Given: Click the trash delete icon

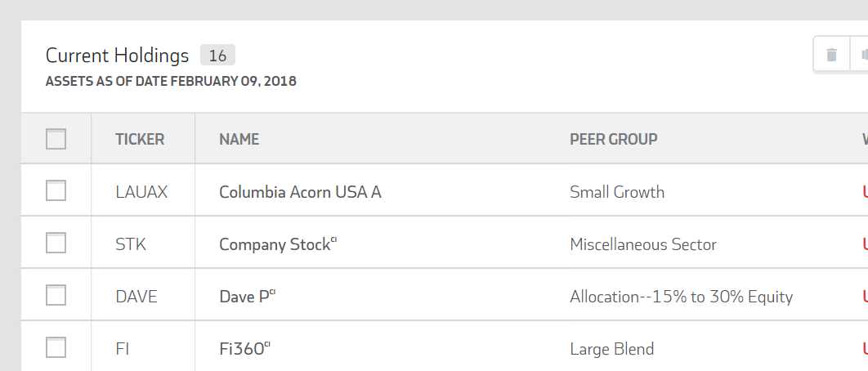Looking at the screenshot, I should (x=832, y=56).
